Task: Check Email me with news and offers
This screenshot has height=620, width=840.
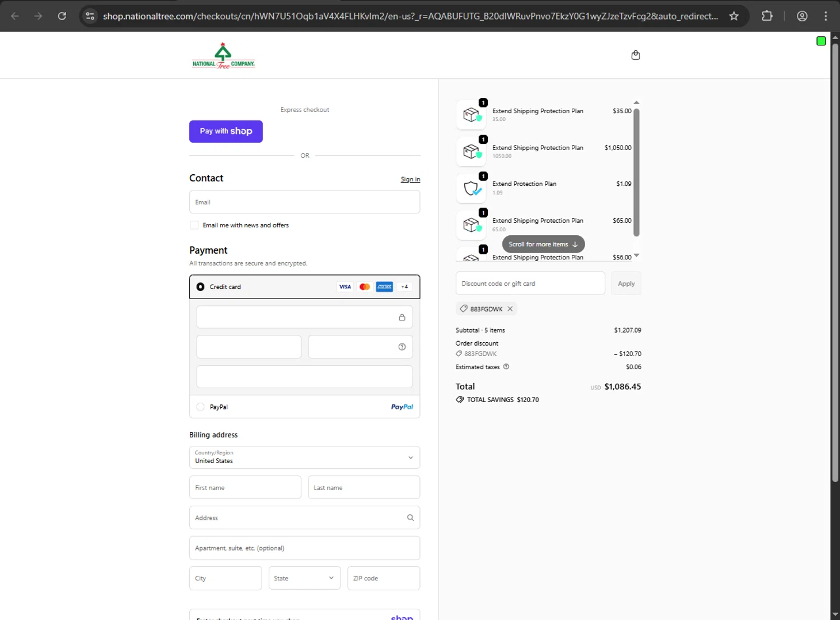Action: coord(194,225)
